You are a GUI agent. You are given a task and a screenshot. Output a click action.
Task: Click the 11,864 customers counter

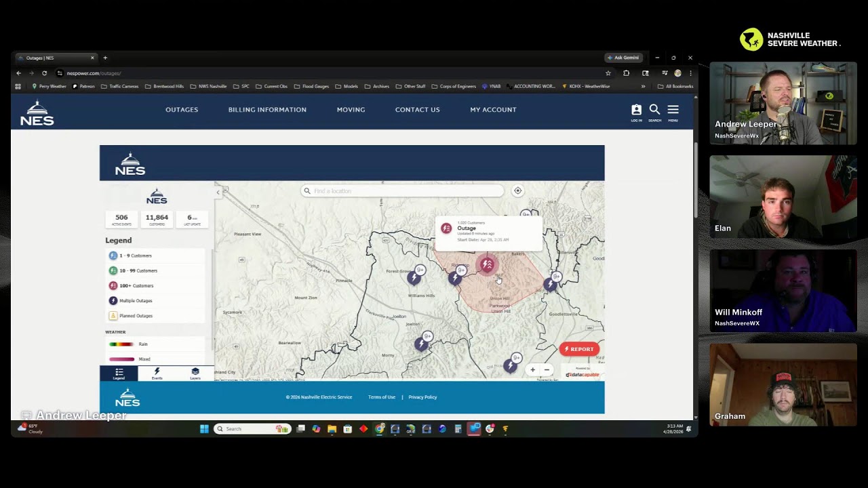157,219
